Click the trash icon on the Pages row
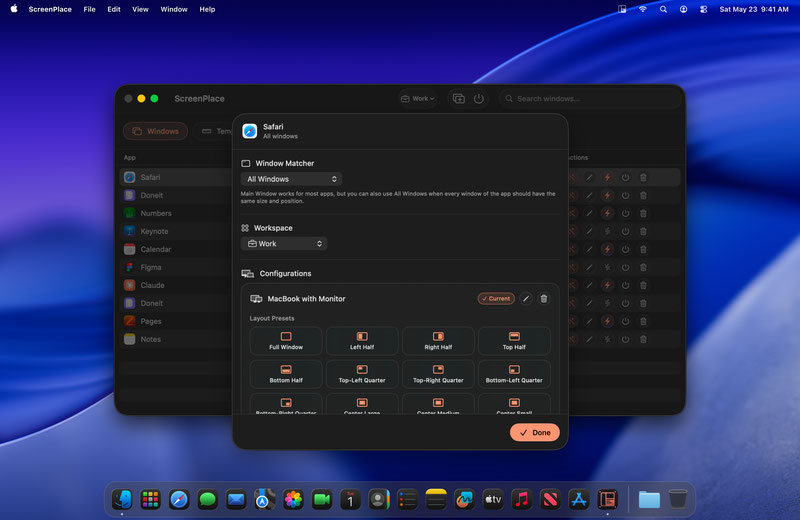This screenshot has height=520, width=800. [x=643, y=321]
